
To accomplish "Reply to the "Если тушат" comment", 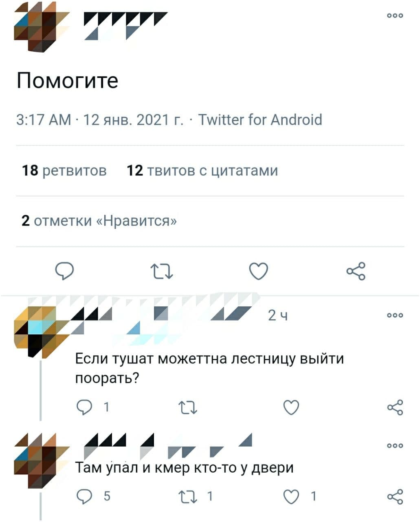I will (x=84, y=407).
